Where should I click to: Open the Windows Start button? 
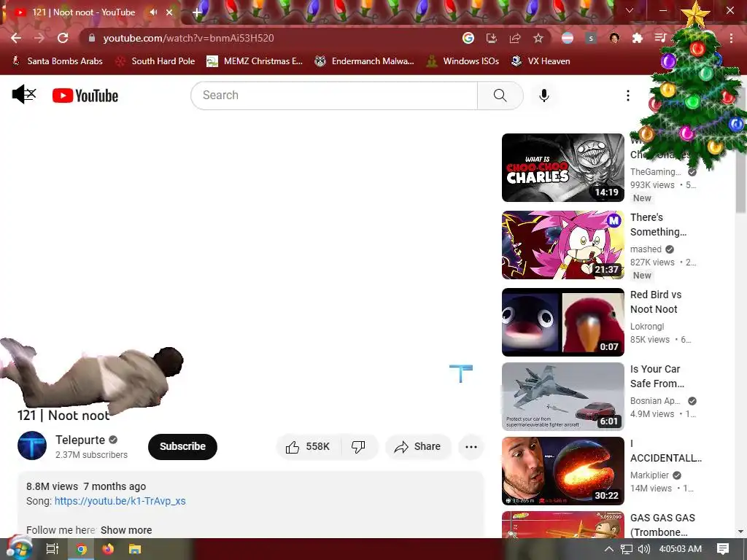[19, 548]
